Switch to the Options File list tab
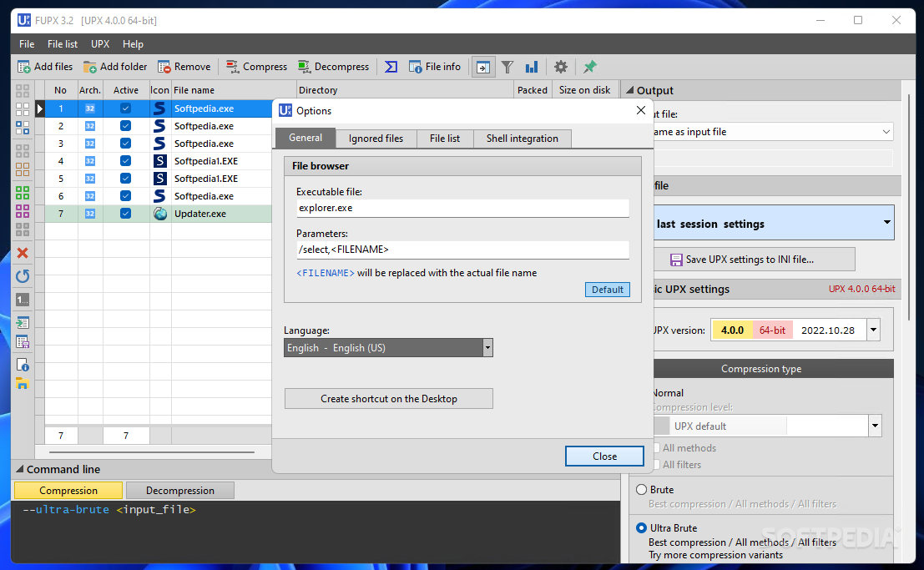 [x=444, y=139]
